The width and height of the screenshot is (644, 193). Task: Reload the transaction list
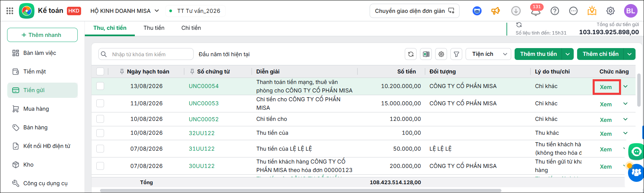click(x=411, y=54)
